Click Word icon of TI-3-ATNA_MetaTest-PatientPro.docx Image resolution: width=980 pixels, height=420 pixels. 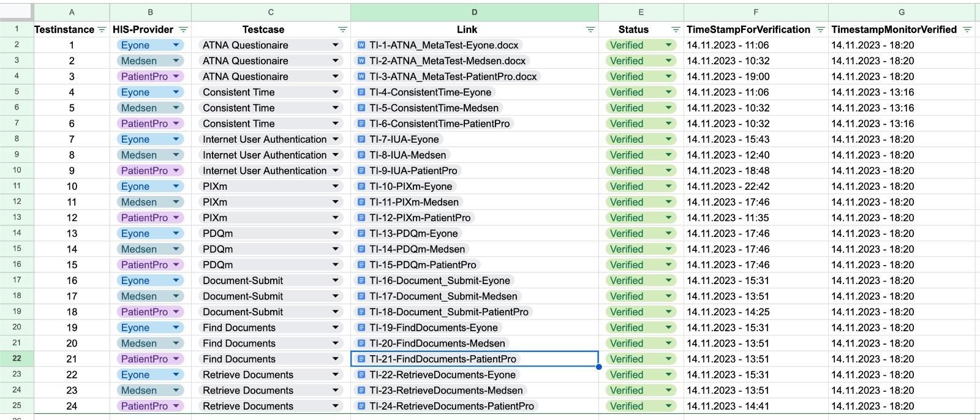[361, 77]
